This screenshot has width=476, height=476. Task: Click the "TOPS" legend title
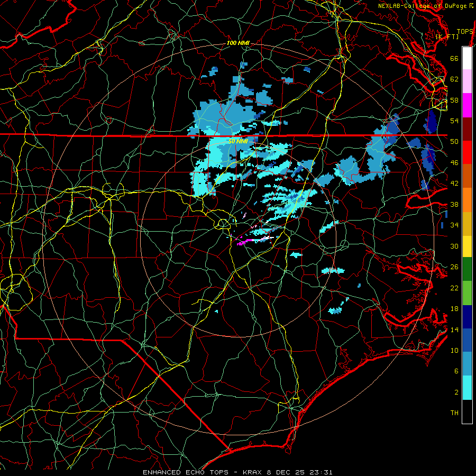click(465, 32)
